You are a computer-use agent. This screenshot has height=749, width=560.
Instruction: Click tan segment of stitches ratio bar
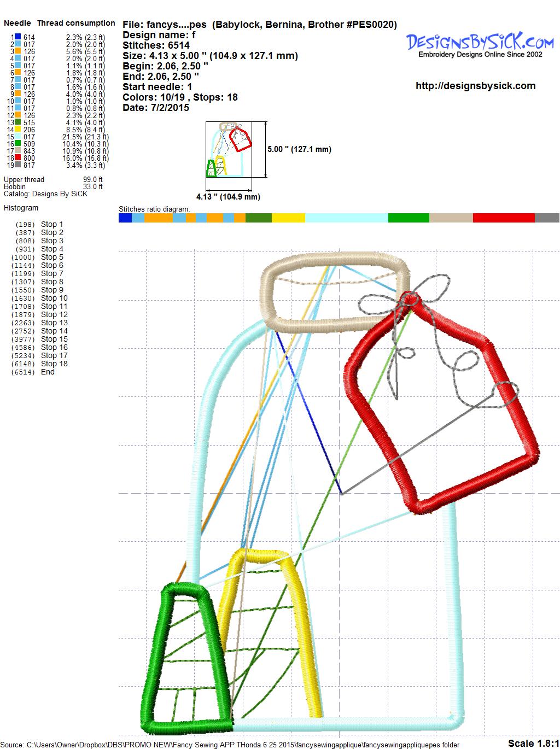(x=451, y=218)
